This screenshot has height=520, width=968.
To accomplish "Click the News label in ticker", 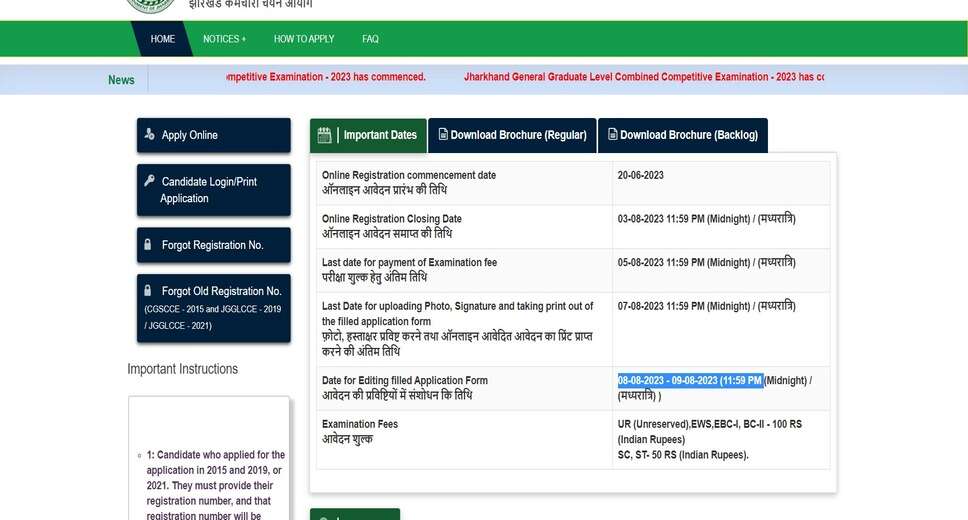I will coord(121,80).
